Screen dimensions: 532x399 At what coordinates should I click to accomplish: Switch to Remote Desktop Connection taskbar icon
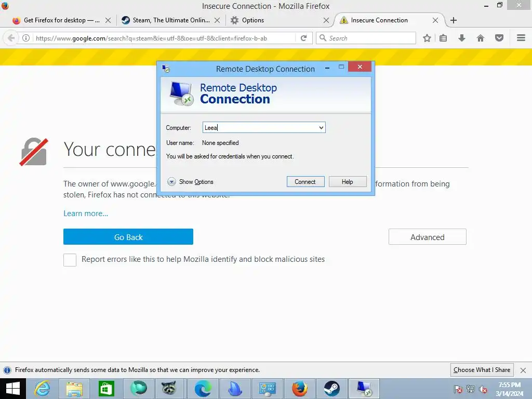[x=364, y=389]
